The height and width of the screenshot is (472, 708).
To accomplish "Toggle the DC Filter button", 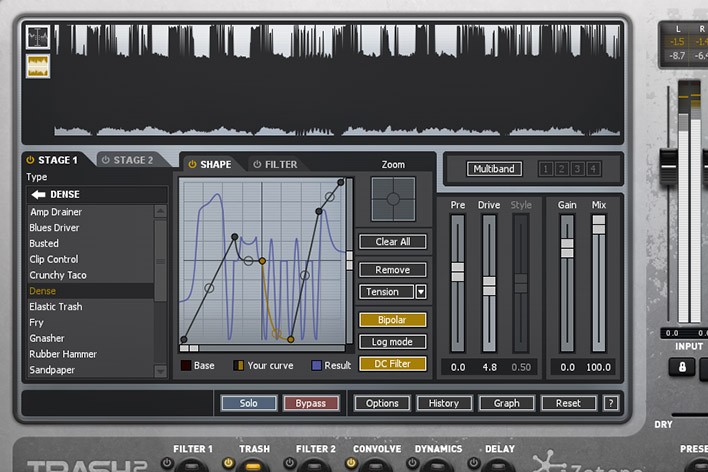I will (392, 364).
